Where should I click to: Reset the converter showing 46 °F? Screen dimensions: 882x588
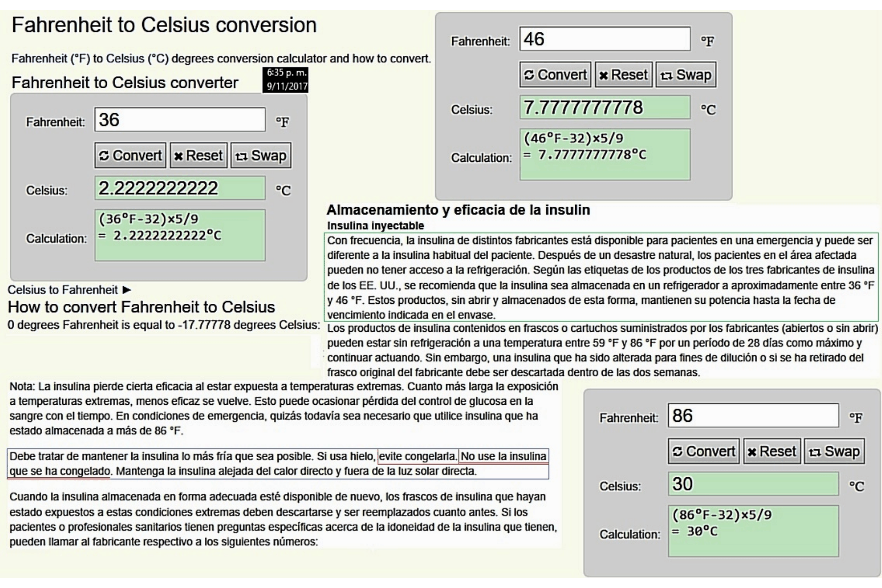coord(623,74)
